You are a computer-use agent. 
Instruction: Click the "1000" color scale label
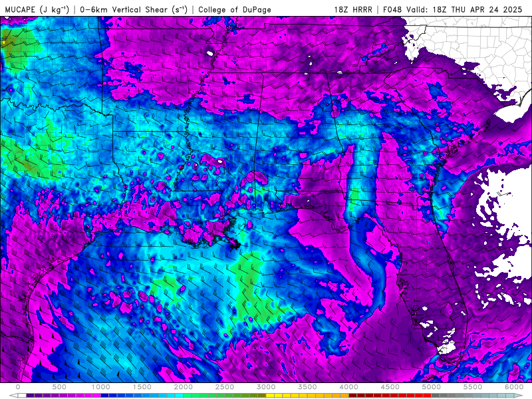coord(101,387)
